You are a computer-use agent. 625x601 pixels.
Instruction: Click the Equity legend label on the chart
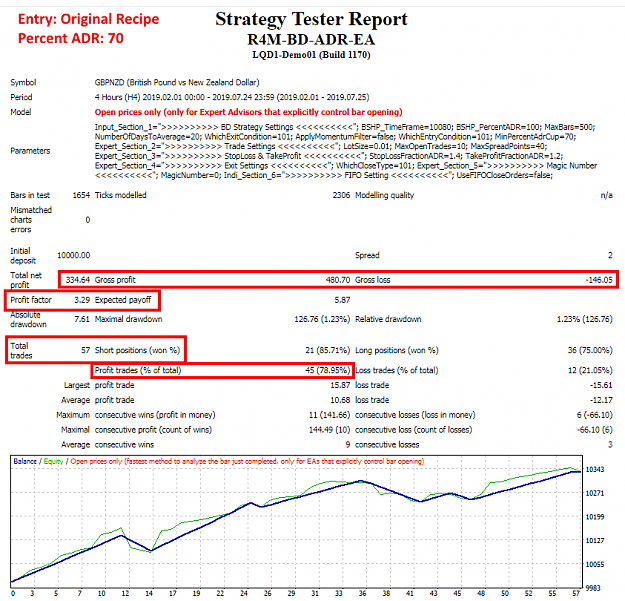point(53,462)
